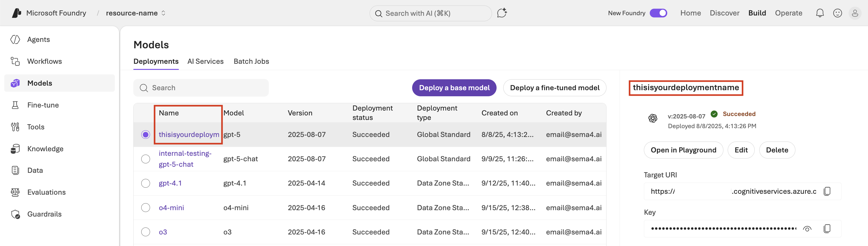The width and height of the screenshot is (868, 246).
Task: Click Deploy a base model button
Action: click(454, 88)
